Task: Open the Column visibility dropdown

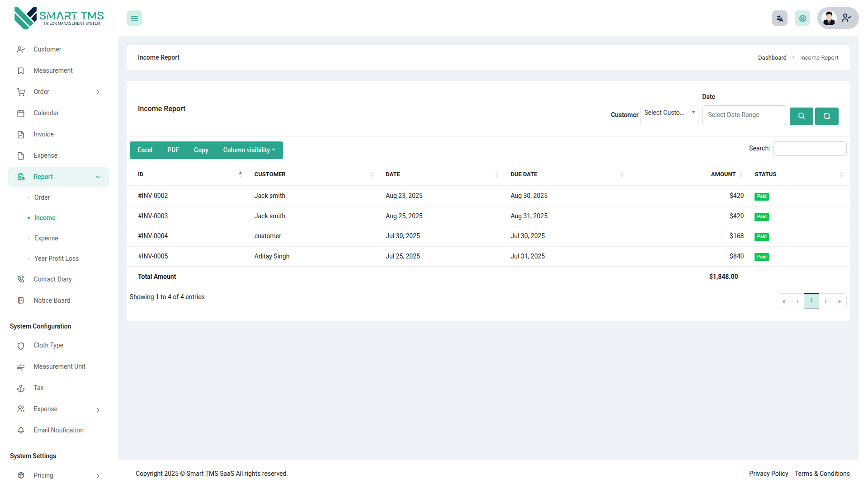Action: click(249, 150)
